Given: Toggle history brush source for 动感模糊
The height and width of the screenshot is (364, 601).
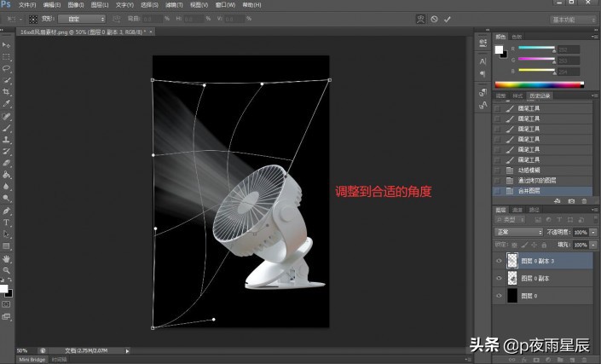Looking at the screenshot, I should pyautogui.click(x=498, y=170).
